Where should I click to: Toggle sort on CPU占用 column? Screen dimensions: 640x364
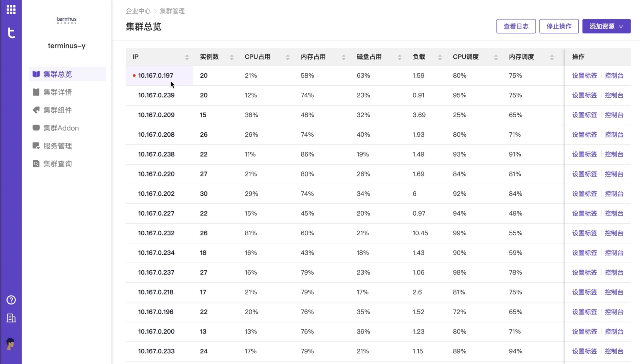tap(288, 57)
